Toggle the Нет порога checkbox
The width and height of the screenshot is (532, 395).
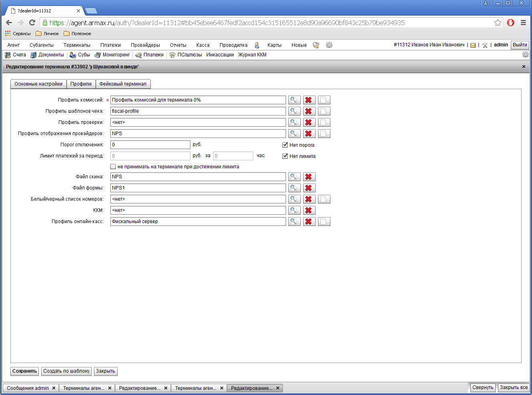285,145
